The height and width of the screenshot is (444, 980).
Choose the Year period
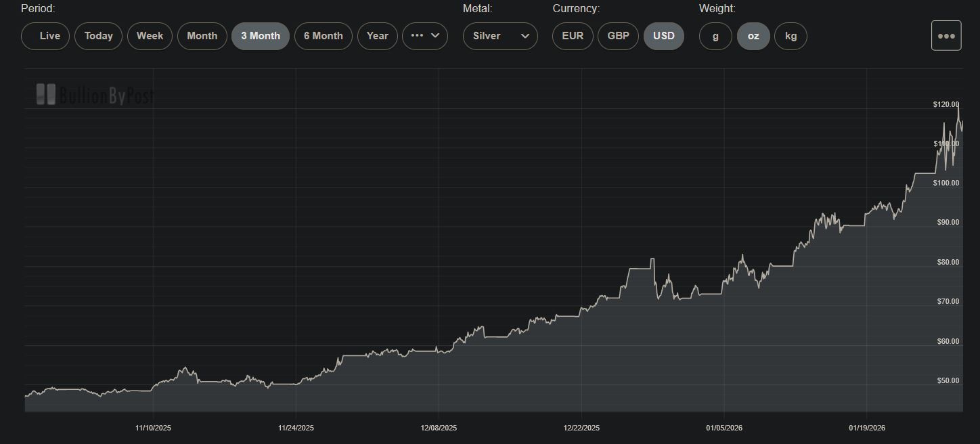[377, 36]
